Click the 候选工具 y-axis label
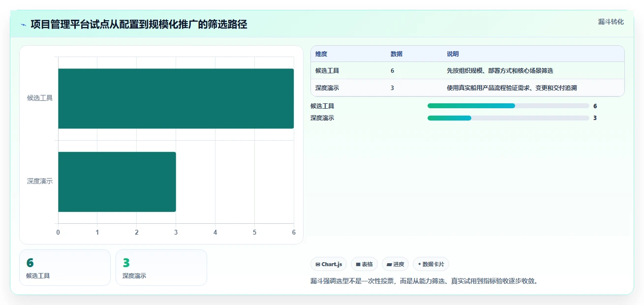 (x=40, y=98)
